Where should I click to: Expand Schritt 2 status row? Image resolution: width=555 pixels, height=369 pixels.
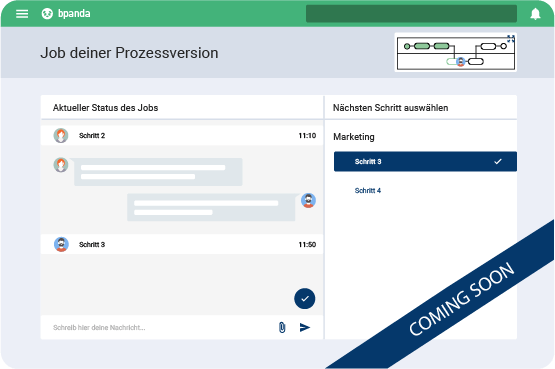pos(182,136)
